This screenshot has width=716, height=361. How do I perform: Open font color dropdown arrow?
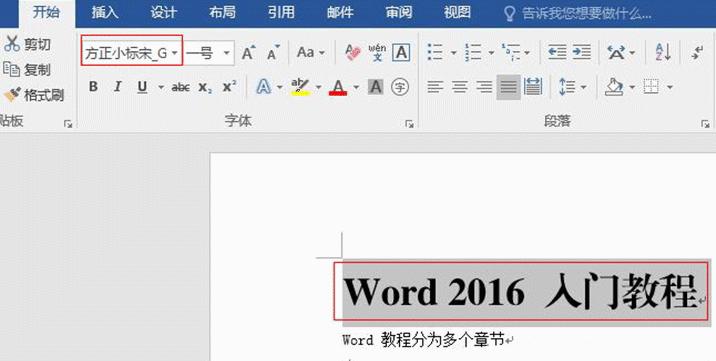click(356, 87)
